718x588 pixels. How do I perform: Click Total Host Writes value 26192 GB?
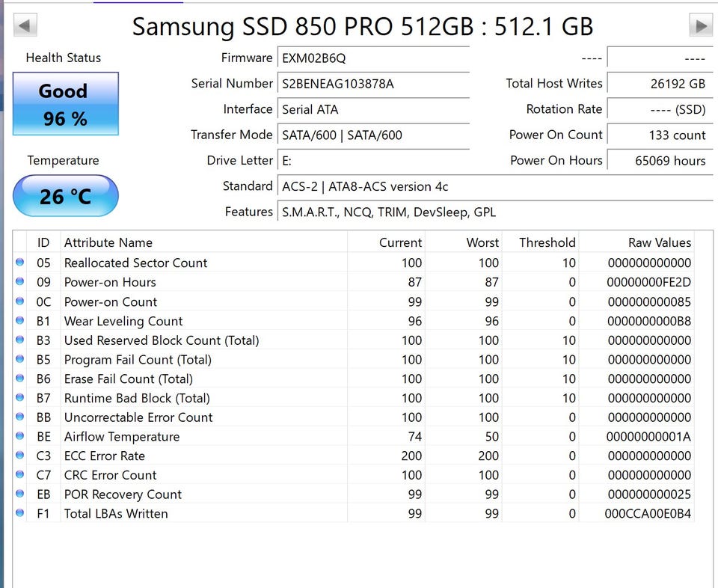(660, 84)
